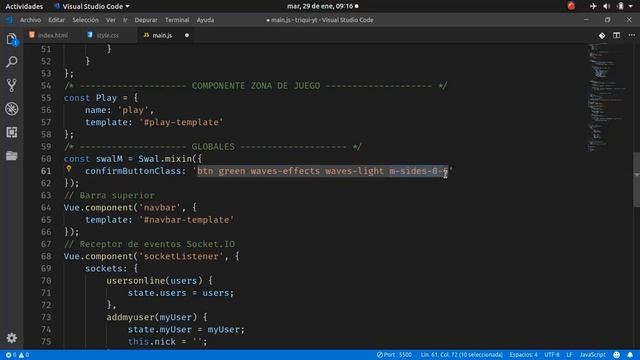Open the Manage gear icon

(x=11, y=338)
